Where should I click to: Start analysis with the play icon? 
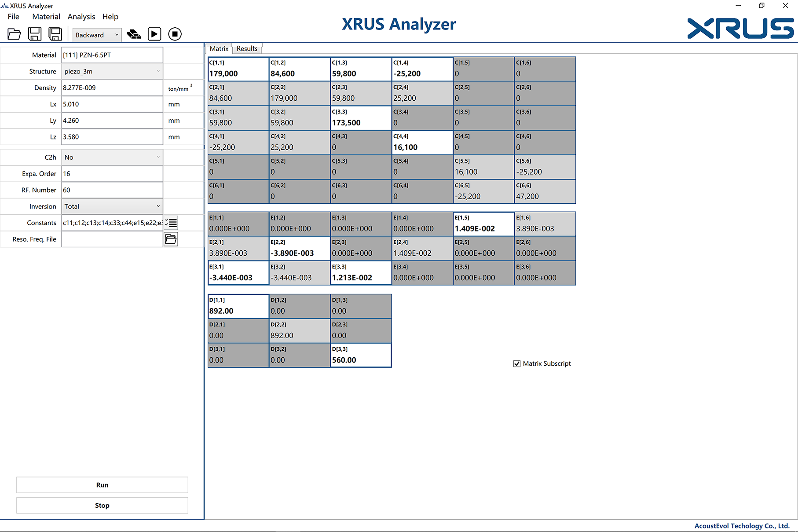pyautogui.click(x=154, y=34)
